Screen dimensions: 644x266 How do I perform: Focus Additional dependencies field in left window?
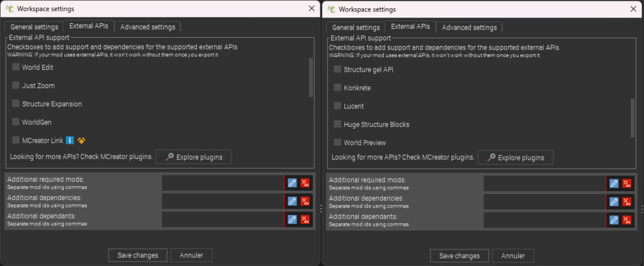click(x=223, y=201)
